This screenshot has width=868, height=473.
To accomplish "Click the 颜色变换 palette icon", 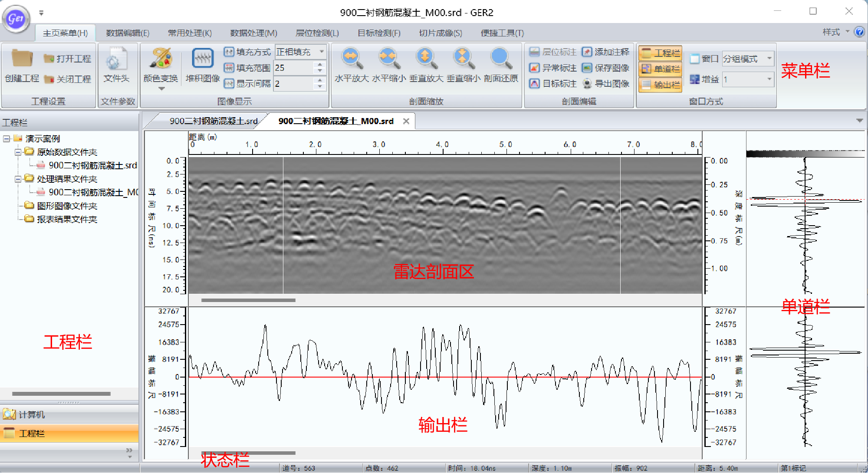I will pos(161,58).
